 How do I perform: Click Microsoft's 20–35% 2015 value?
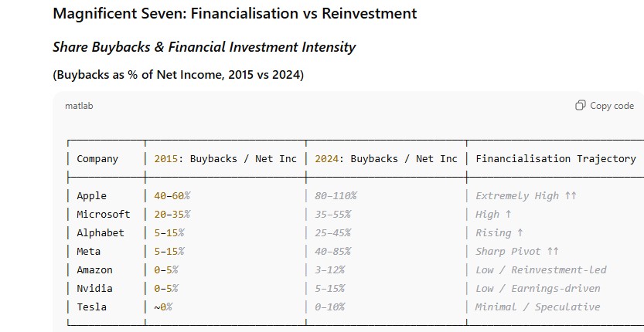tap(172, 215)
